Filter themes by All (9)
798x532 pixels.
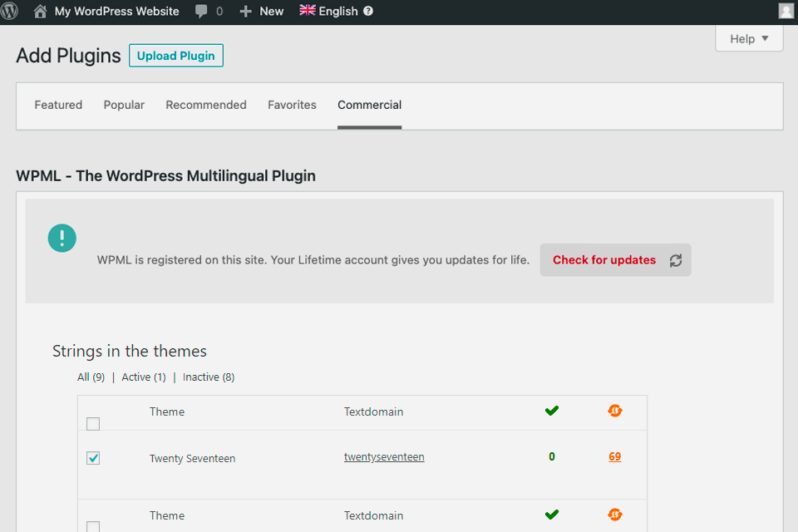coord(91,377)
